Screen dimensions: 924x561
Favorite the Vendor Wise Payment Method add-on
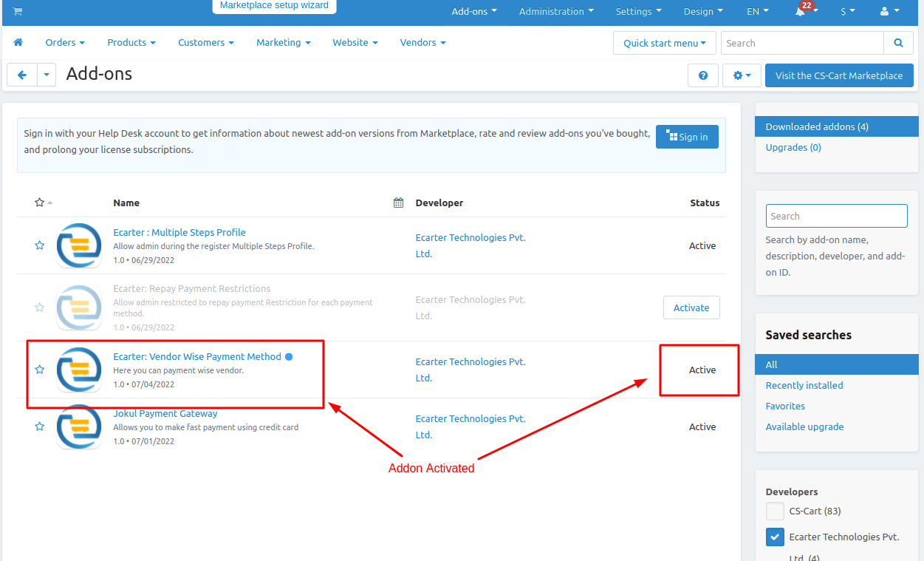click(x=40, y=370)
